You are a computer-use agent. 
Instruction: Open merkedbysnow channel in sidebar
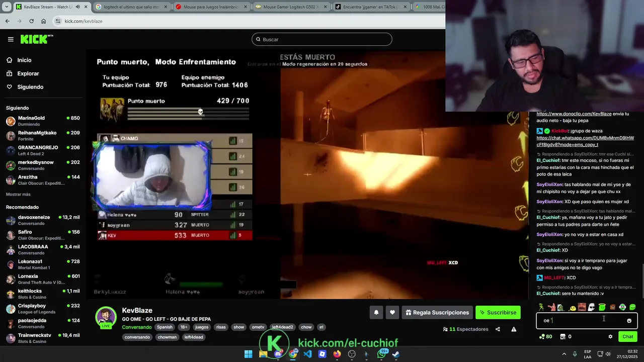tap(43, 165)
